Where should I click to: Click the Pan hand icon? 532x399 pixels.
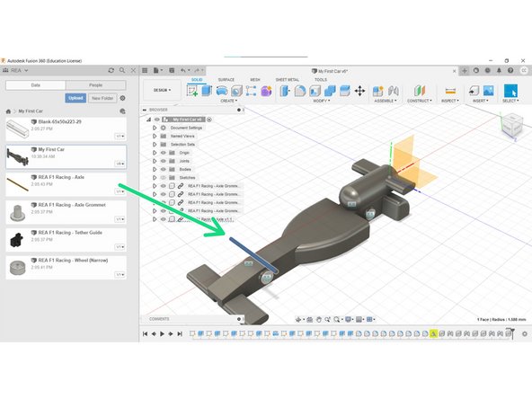[x=319, y=319]
